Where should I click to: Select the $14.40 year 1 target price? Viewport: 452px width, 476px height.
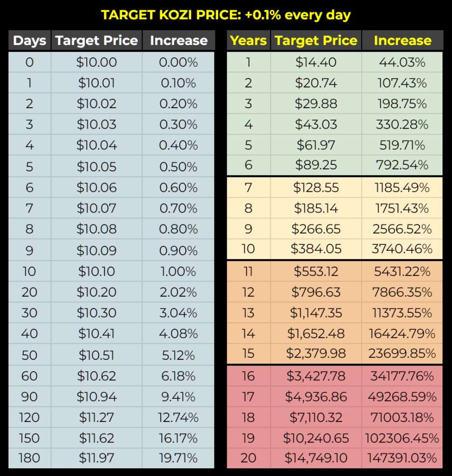(316, 62)
